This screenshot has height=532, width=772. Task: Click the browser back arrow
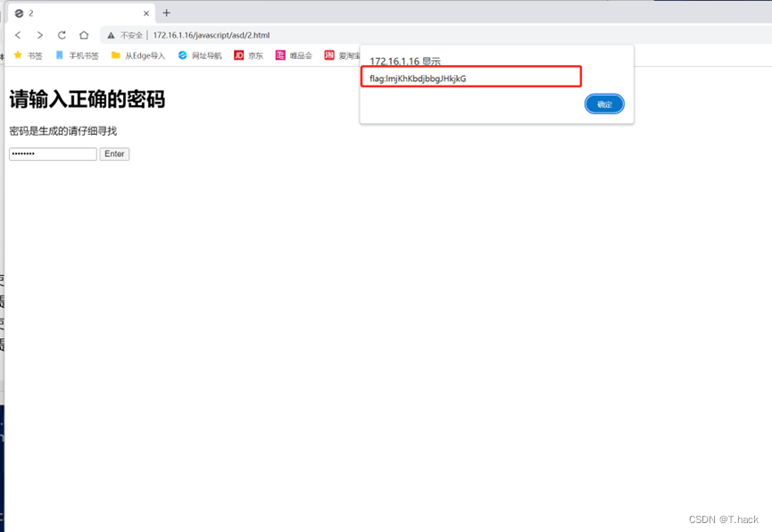click(x=18, y=35)
